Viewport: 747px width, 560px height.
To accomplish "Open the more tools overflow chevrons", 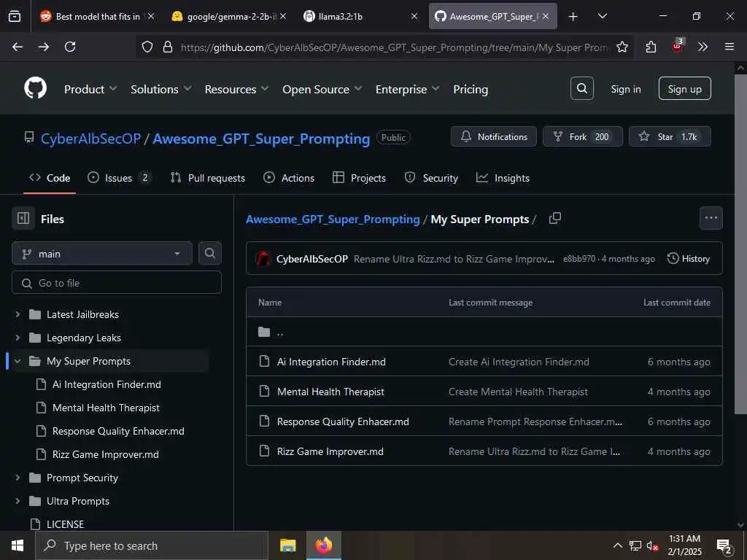I will coord(703,47).
